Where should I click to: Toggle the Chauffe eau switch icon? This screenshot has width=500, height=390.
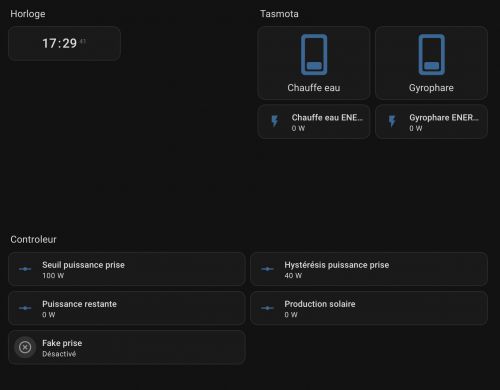click(x=314, y=55)
